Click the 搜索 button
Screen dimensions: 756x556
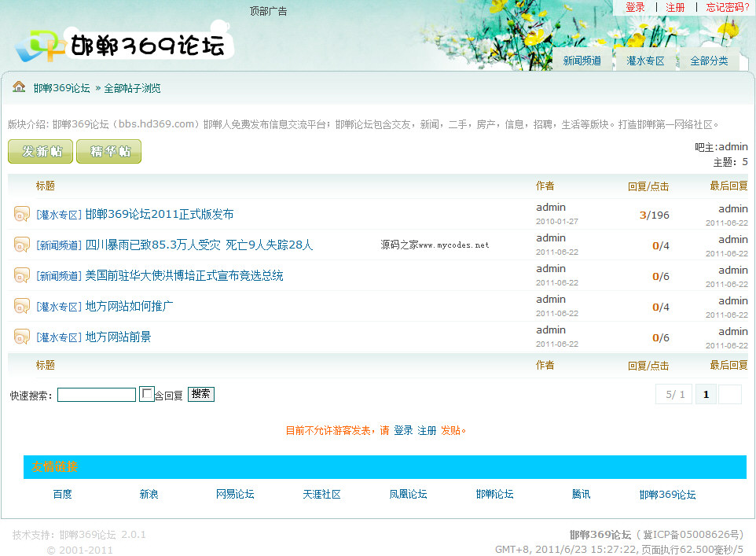click(x=200, y=394)
